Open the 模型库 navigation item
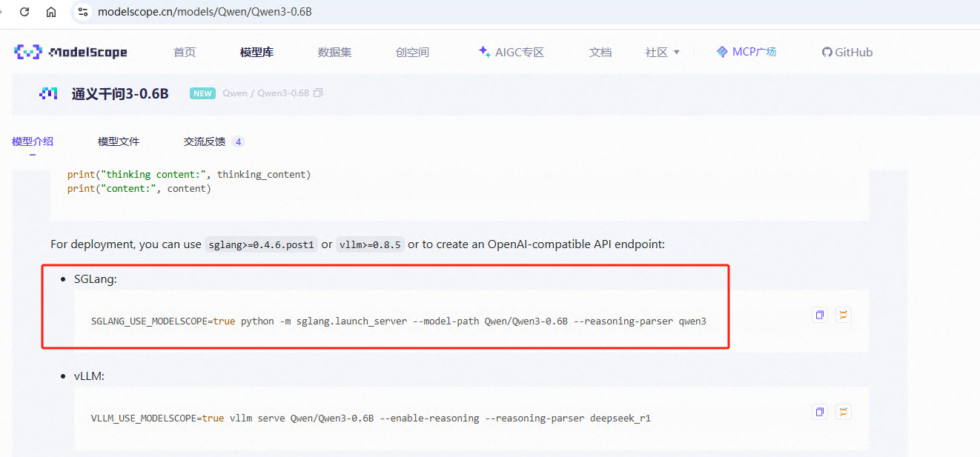 (256, 52)
